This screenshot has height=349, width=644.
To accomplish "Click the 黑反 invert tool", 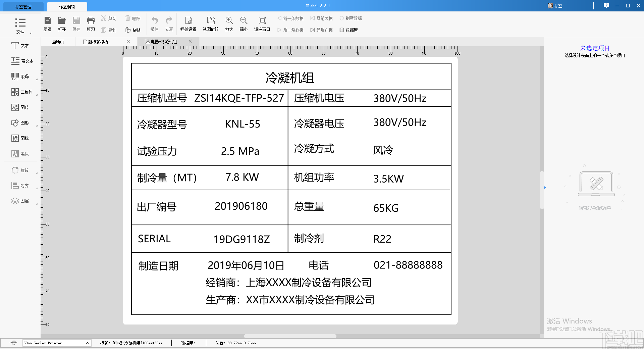I will [x=20, y=153].
